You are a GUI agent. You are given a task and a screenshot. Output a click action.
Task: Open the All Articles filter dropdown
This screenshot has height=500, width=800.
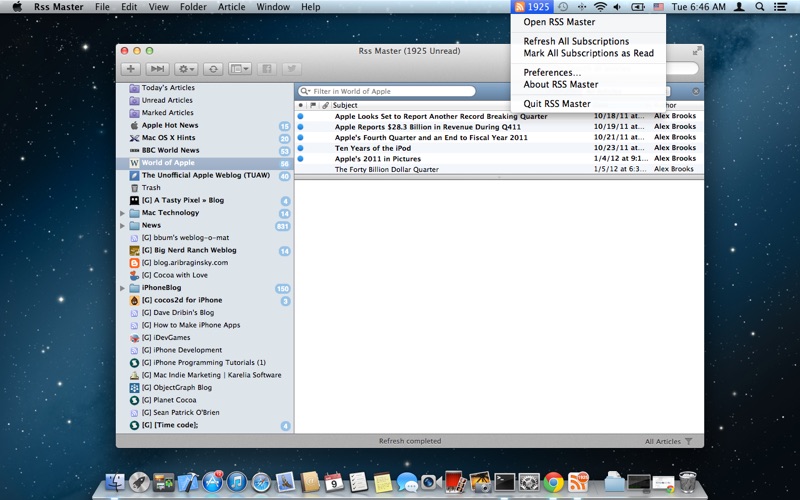(x=668, y=441)
